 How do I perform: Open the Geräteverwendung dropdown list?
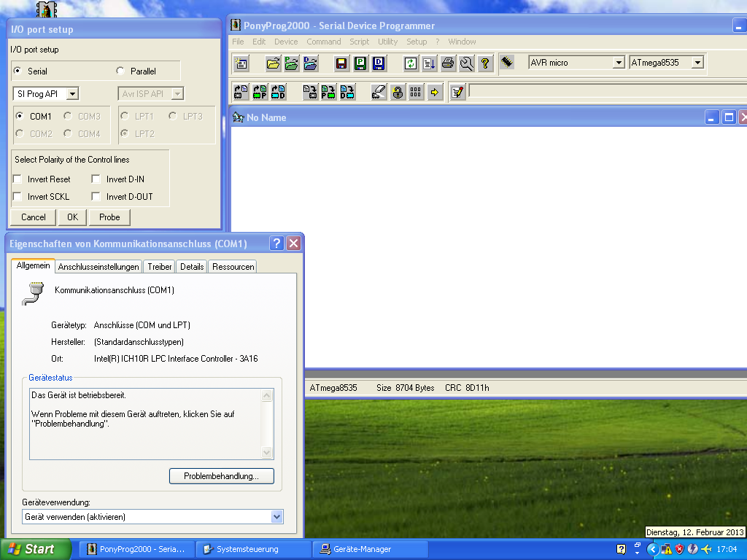pos(276,517)
